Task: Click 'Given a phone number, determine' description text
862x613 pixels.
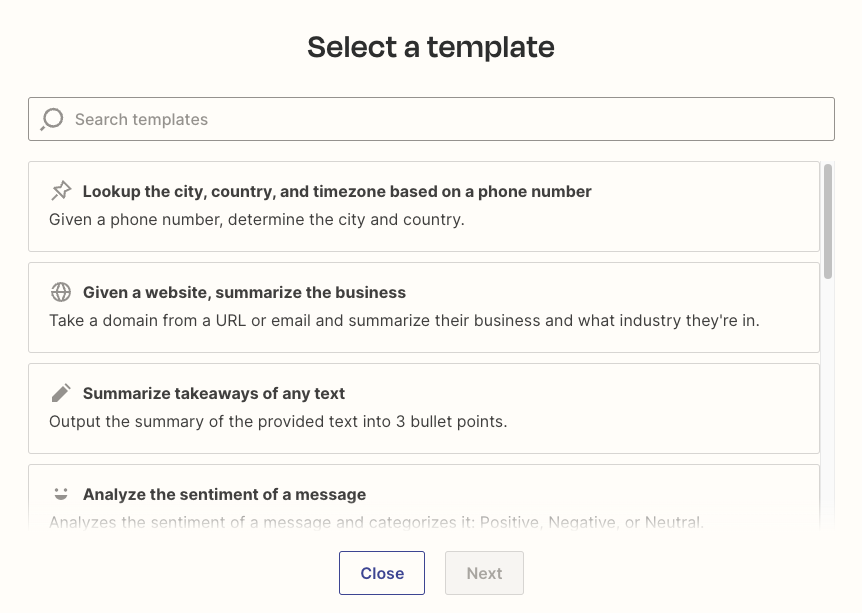Action: [257, 219]
